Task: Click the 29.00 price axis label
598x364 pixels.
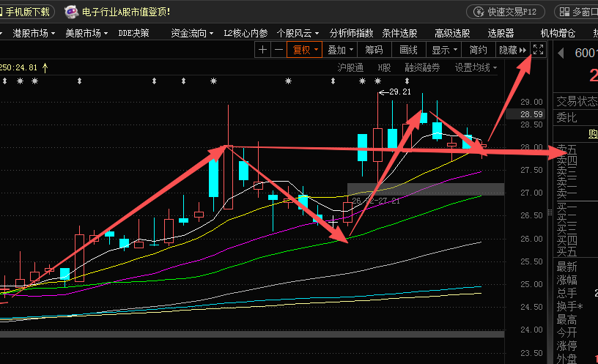Action: pos(531,102)
